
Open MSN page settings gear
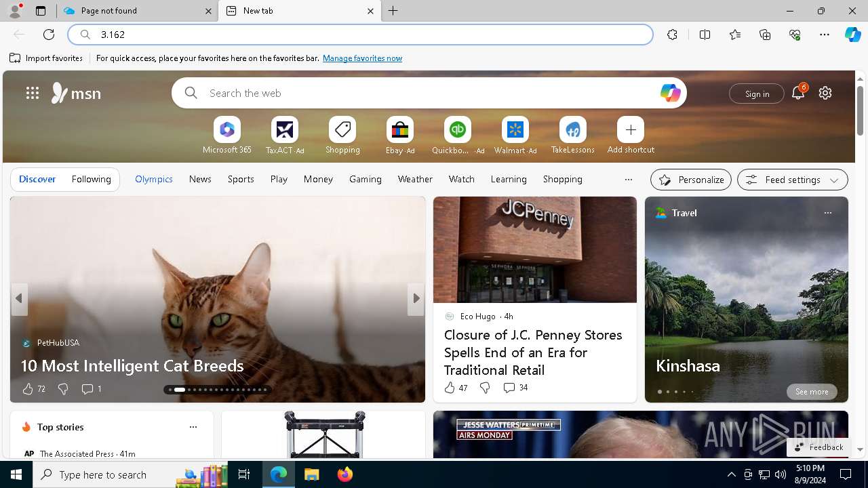point(825,93)
